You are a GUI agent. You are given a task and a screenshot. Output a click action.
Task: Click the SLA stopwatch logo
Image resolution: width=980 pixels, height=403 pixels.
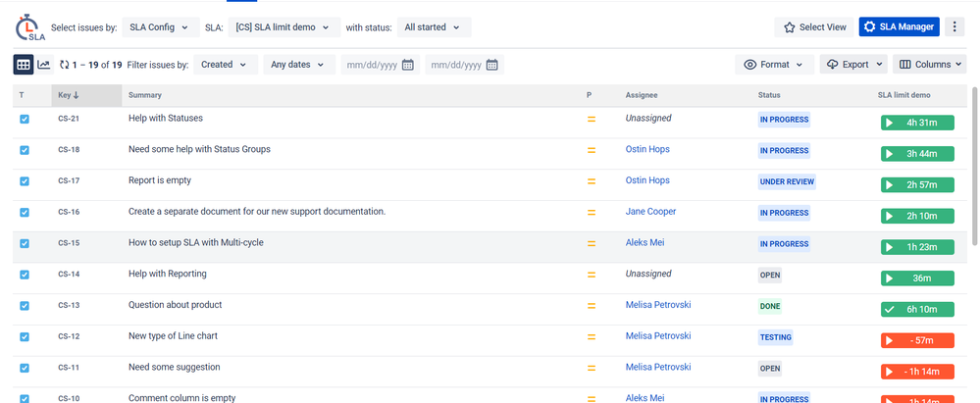[x=28, y=27]
